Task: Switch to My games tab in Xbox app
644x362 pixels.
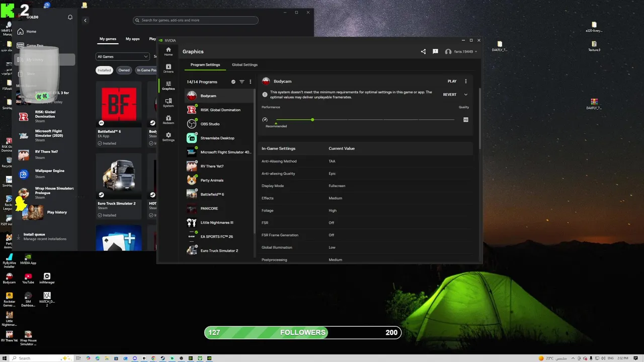Action: point(108,39)
